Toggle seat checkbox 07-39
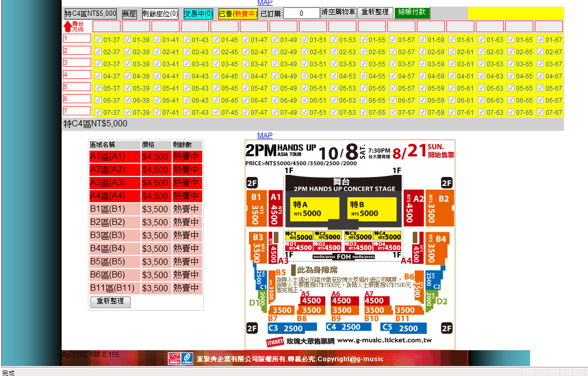This screenshot has width=588, height=376. 127,112
